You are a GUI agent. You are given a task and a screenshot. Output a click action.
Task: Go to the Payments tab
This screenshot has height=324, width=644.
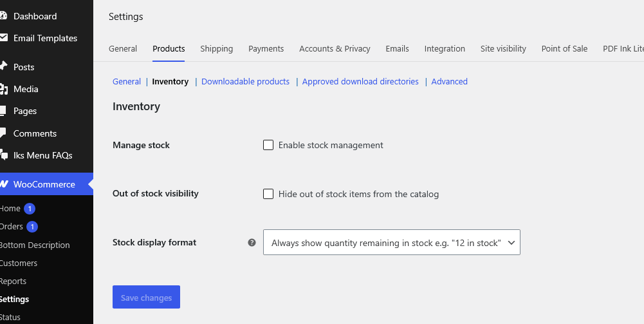[x=266, y=48]
